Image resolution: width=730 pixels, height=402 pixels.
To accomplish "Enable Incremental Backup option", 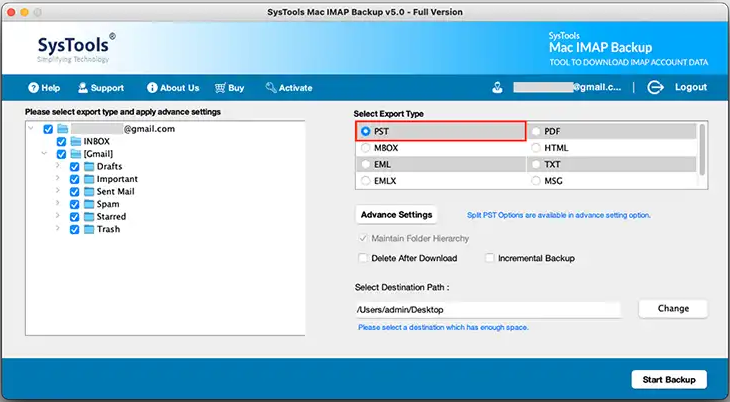I will (489, 258).
